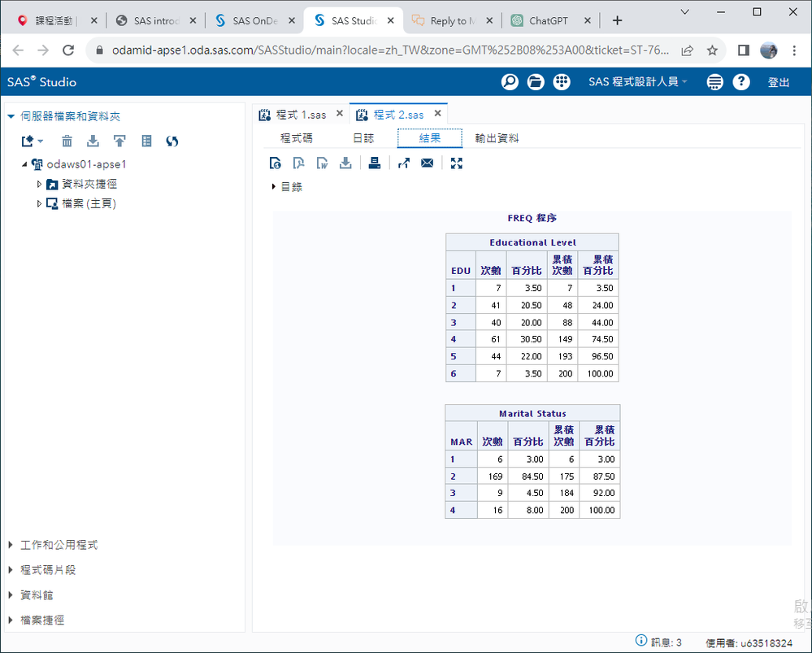
Task: Click the upload icon in server files toolbar
Action: tap(119, 141)
